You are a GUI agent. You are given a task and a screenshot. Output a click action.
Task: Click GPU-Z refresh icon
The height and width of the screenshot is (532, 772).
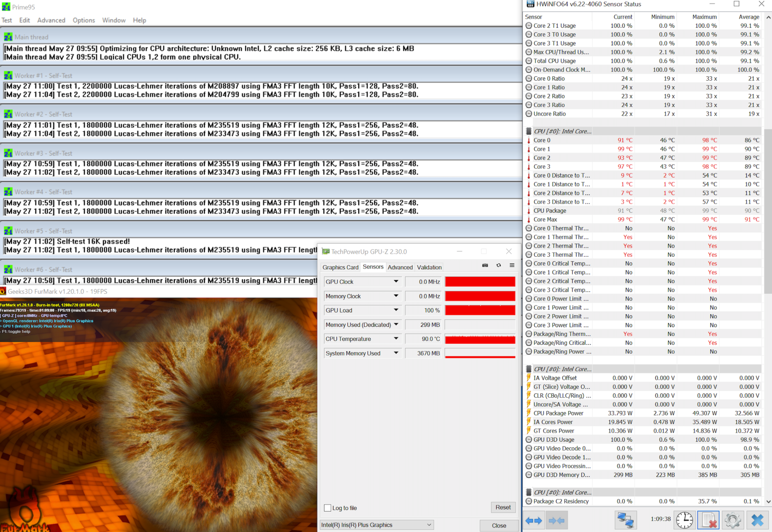point(498,266)
